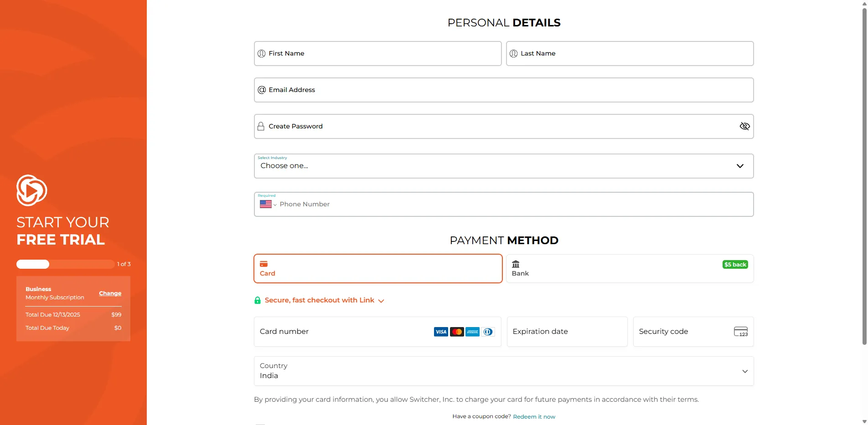Click the American Express card icon
The image size is (868, 425).
(473, 332)
